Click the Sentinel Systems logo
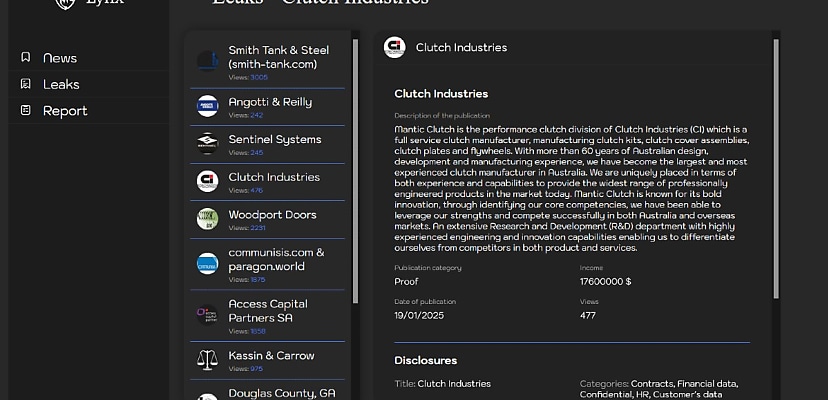The image size is (828, 400). (208, 144)
